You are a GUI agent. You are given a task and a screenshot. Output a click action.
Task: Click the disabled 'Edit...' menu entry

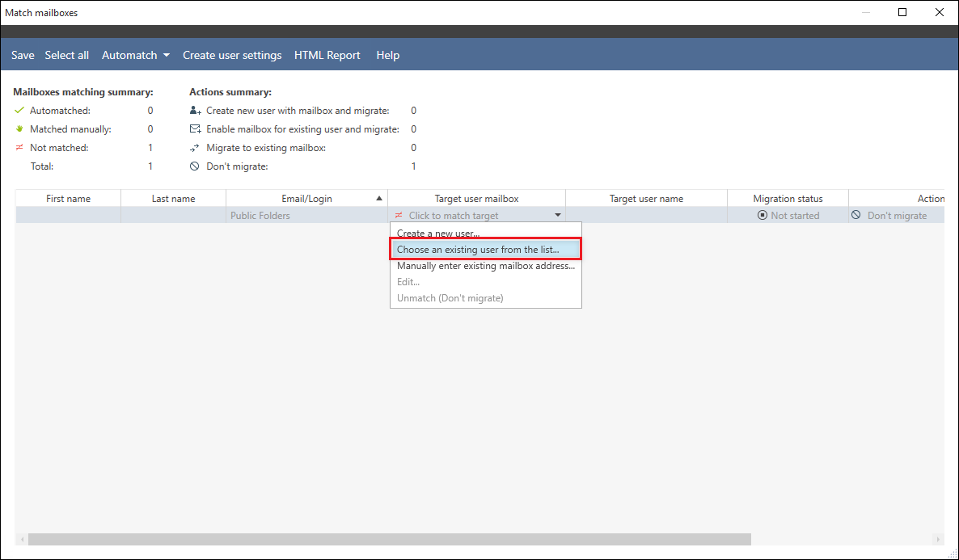point(486,282)
